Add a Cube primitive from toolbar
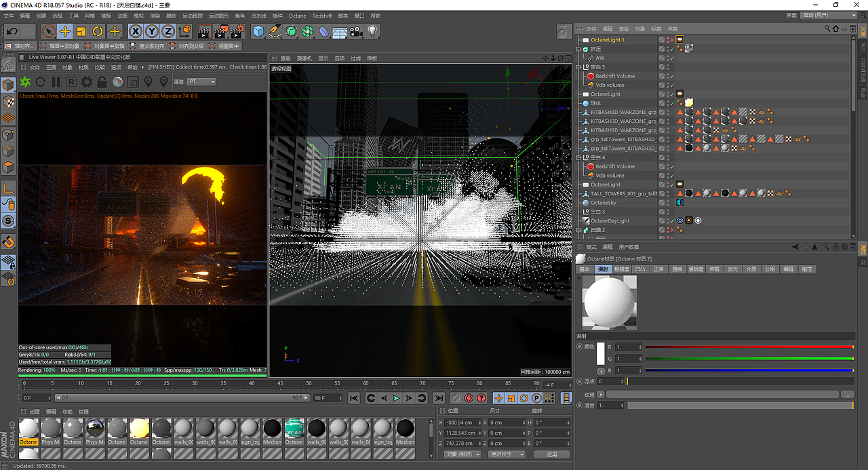Image resolution: width=868 pixels, height=470 pixels. [x=258, y=31]
